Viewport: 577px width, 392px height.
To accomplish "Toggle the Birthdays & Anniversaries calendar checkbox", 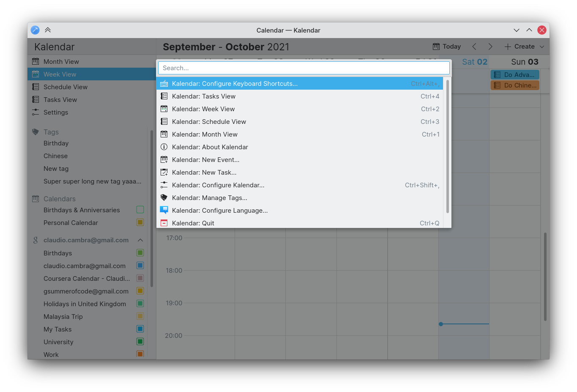I will pos(140,210).
